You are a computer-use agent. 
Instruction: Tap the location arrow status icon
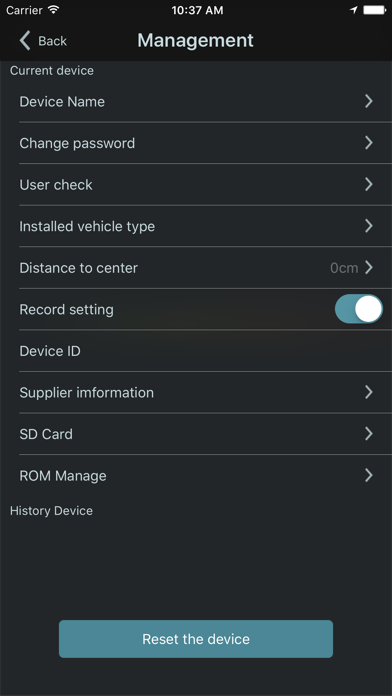354,10
